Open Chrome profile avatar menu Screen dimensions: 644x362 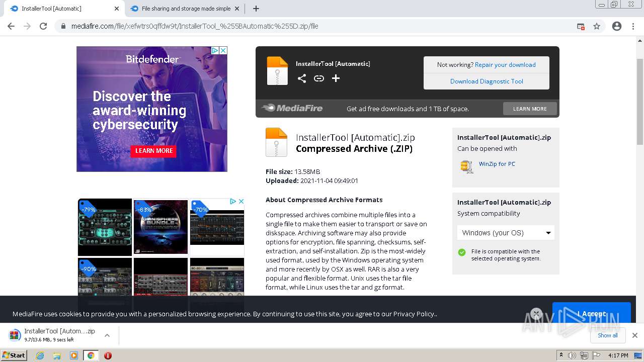coord(617,26)
